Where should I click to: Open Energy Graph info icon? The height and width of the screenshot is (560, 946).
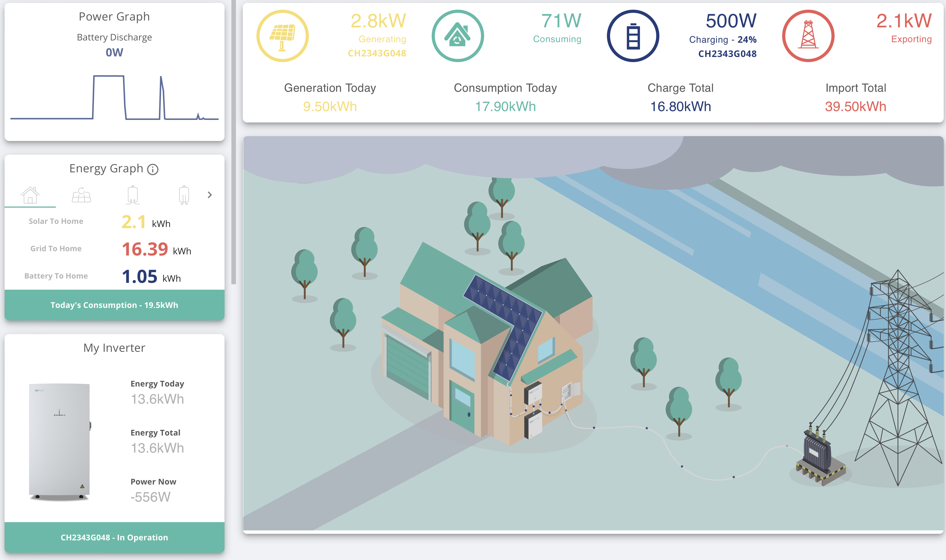(x=152, y=169)
